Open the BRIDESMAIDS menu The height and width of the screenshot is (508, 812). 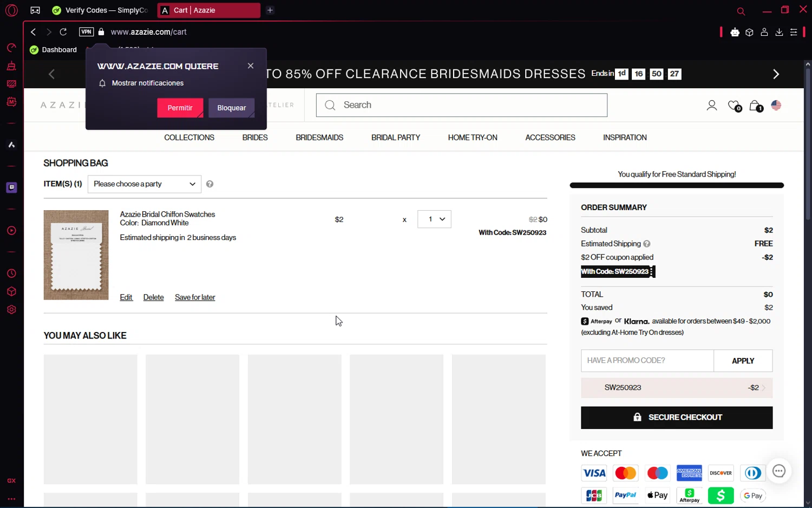pos(319,138)
